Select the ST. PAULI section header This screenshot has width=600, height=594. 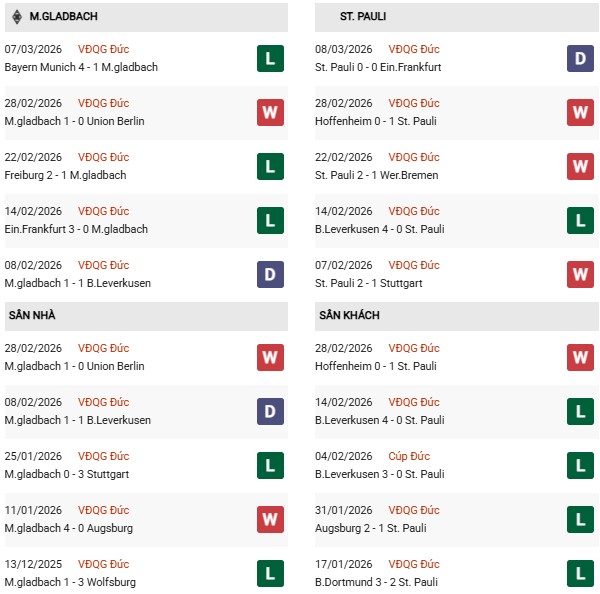(x=363, y=16)
